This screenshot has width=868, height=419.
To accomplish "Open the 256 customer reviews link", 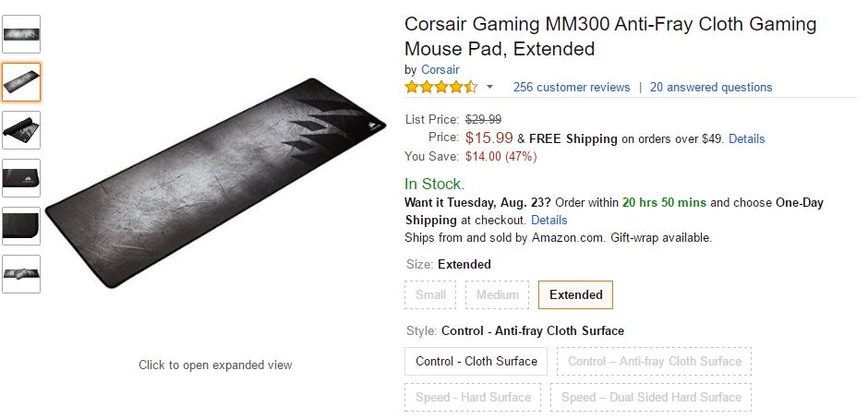I will (572, 88).
